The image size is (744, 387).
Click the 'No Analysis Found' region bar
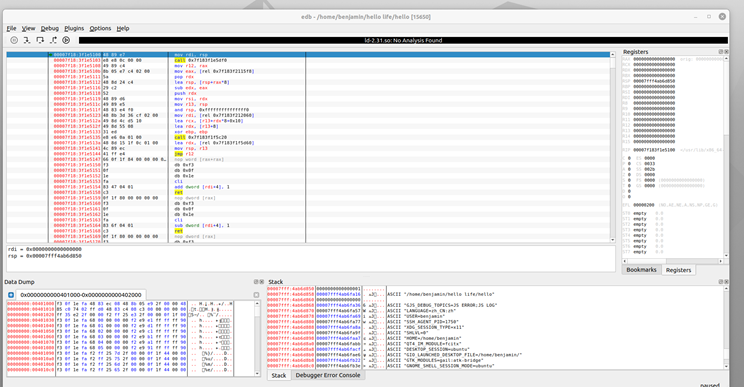403,40
